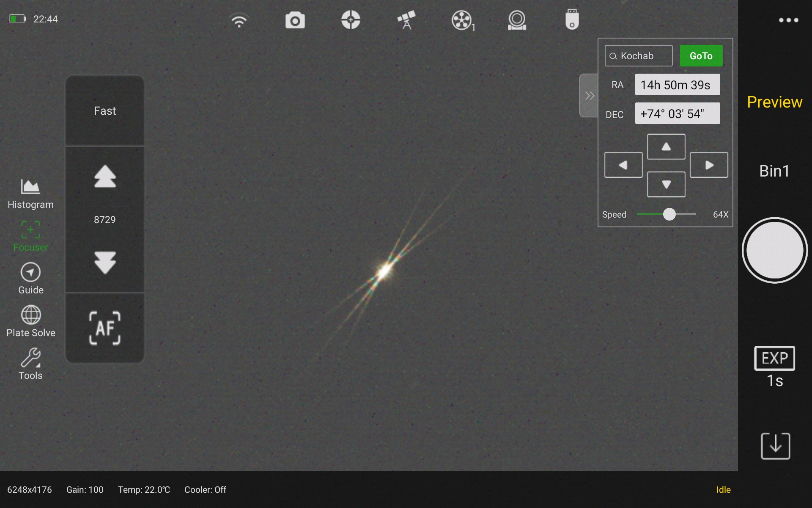Viewport: 812px width, 508px height.
Task: Slew mount down with arrow
Action: [x=666, y=184]
